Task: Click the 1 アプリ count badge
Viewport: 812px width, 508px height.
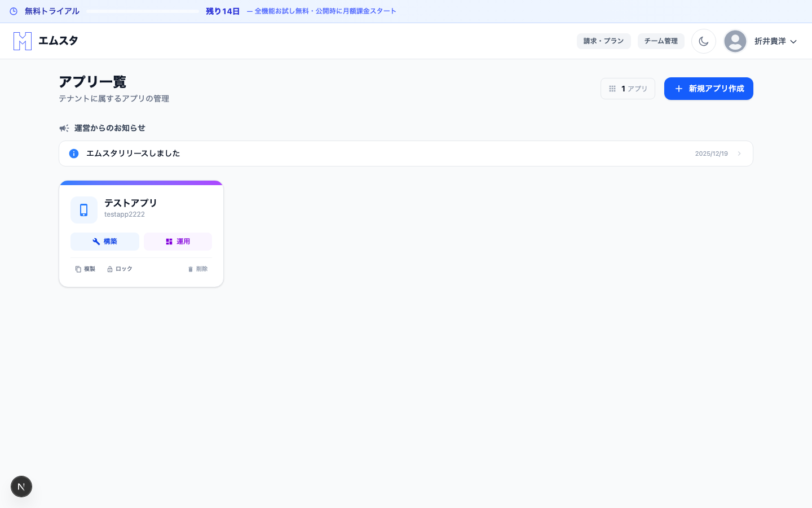Action: pyautogui.click(x=628, y=89)
